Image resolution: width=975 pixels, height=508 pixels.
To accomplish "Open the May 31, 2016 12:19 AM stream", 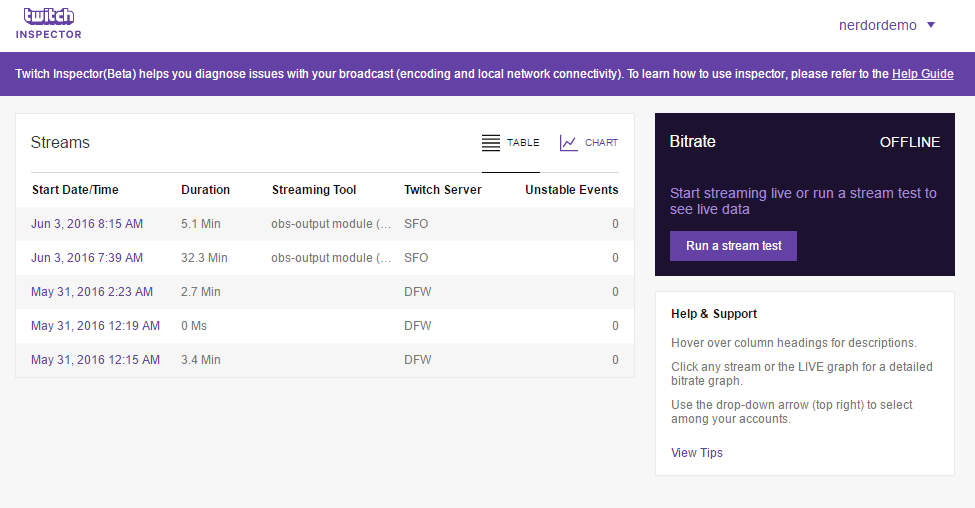I will pyautogui.click(x=95, y=326).
